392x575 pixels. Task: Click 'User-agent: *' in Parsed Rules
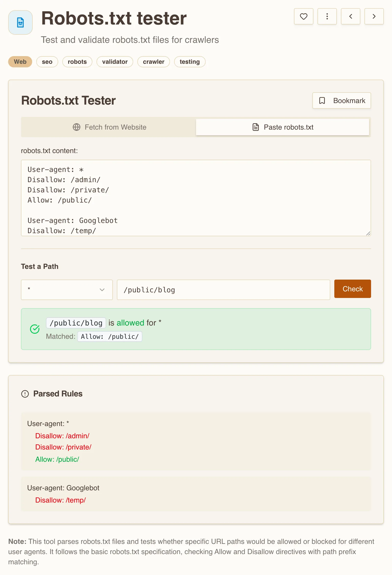click(x=48, y=423)
